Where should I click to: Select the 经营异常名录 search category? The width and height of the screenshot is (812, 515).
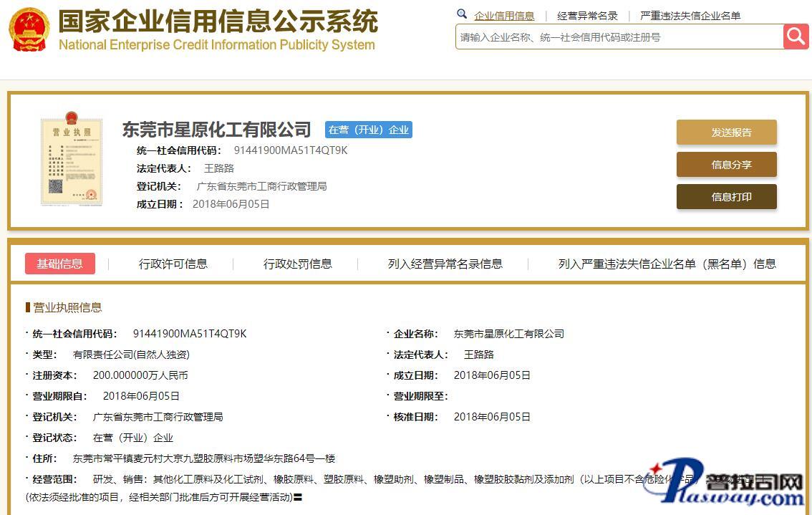coord(587,16)
